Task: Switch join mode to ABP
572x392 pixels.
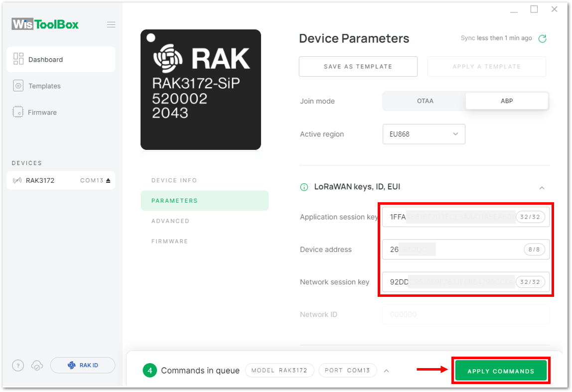Action: [507, 101]
